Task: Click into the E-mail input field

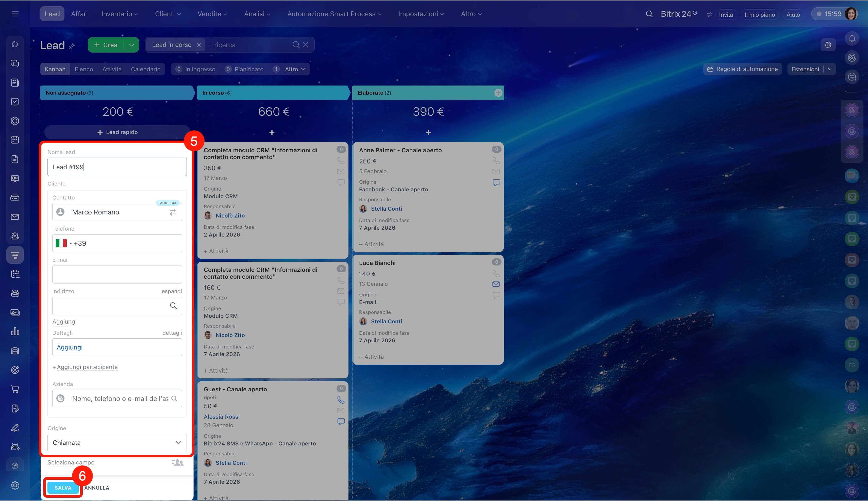Action: pos(117,274)
